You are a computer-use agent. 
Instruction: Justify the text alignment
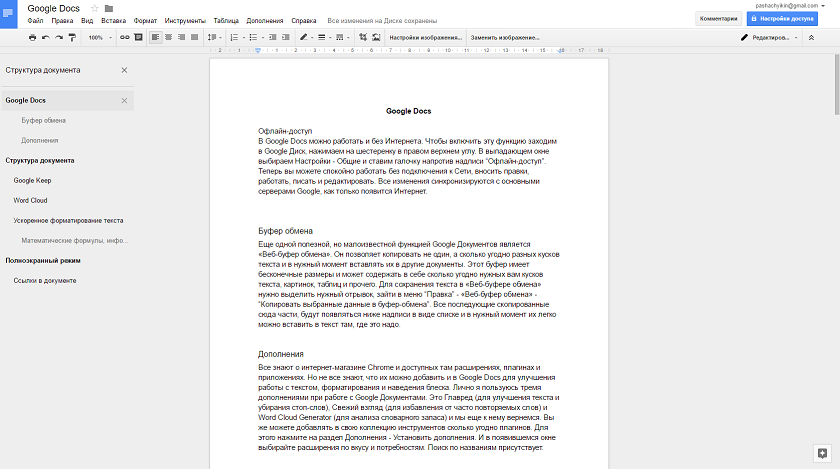point(194,38)
